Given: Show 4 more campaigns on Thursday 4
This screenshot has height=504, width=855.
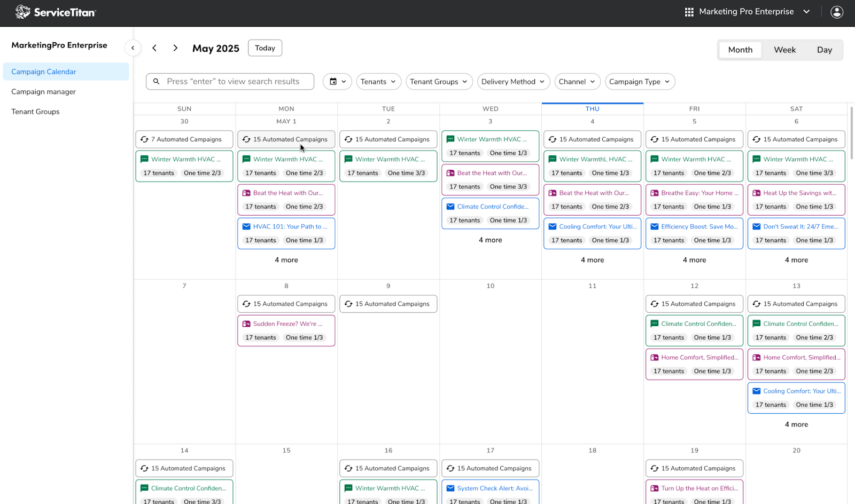Looking at the screenshot, I should 593,260.
